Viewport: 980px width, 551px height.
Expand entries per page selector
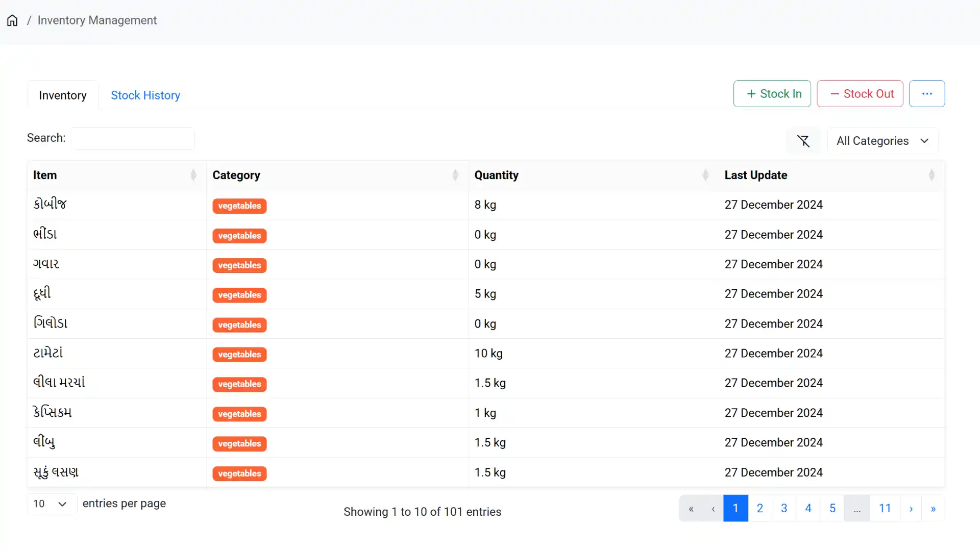[x=51, y=504]
